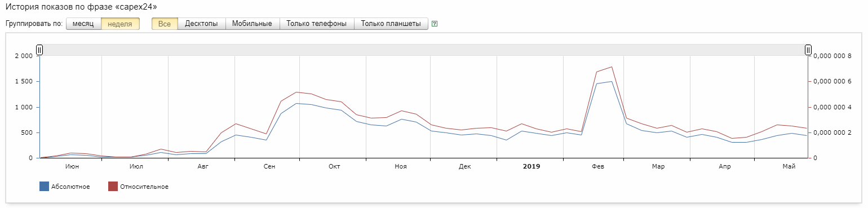Toggle the Относительное legend label
Image resolution: width=868 pixels, height=208 pixels.
tap(144, 187)
